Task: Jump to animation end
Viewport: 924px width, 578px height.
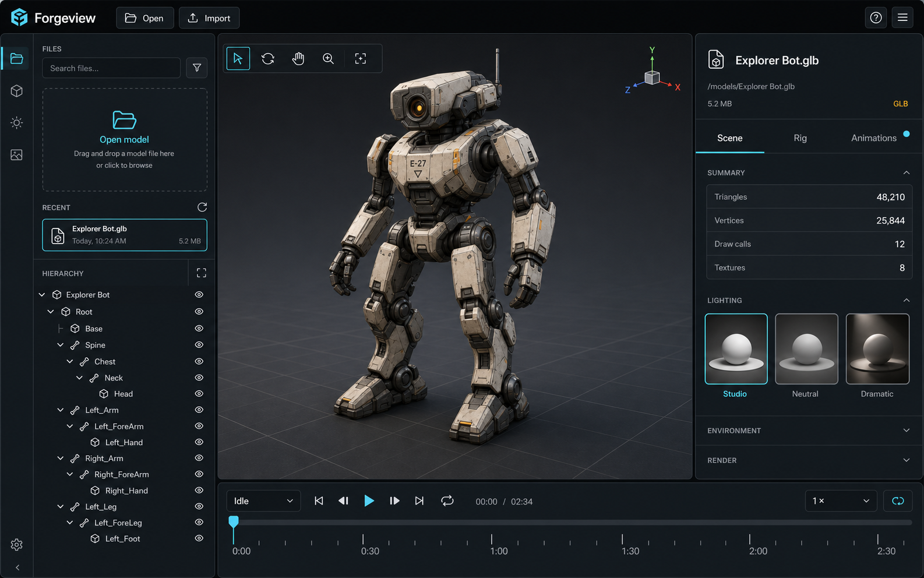Action: pos(419,501)
